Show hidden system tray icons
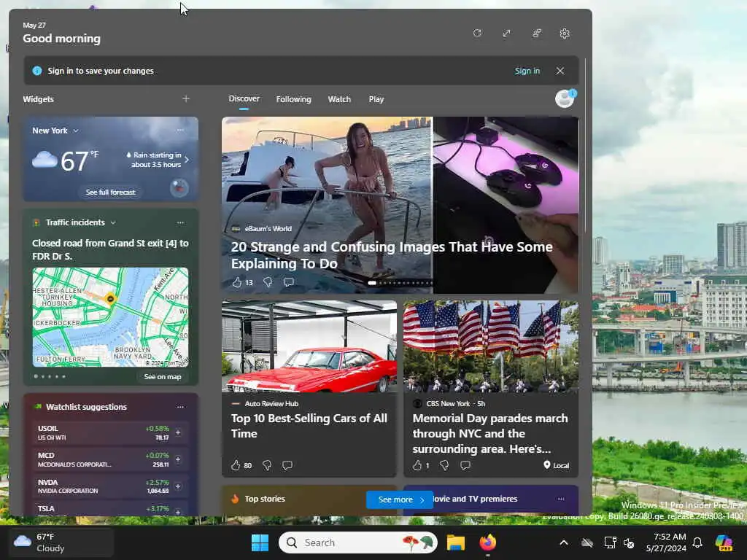The image size is (747, 560). tap(564, 542)
